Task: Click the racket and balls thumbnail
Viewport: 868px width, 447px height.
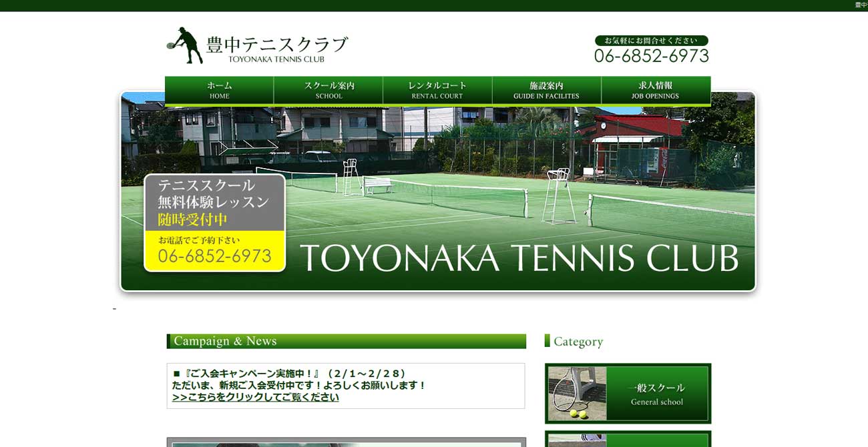Action: (x=577, y=394)
